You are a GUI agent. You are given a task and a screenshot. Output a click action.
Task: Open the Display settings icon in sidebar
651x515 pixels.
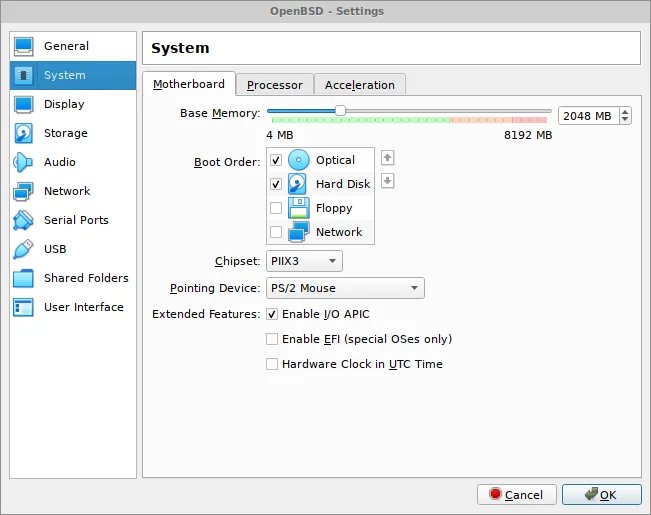[x=24, y=104]
